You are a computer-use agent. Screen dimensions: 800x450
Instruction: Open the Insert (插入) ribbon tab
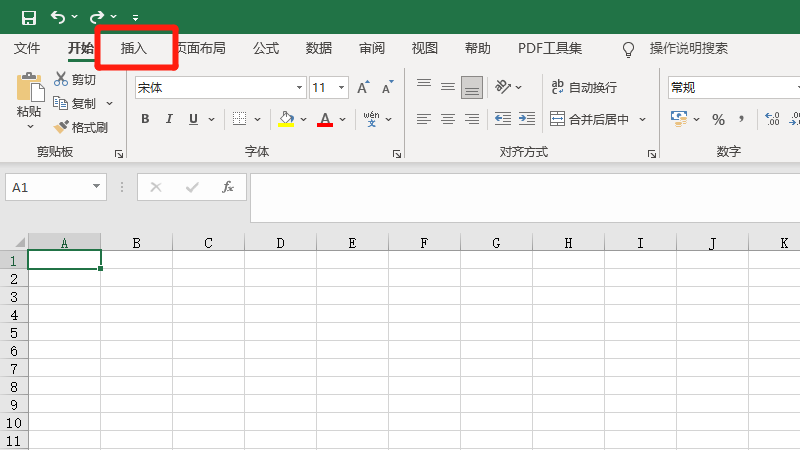(134, 48)
